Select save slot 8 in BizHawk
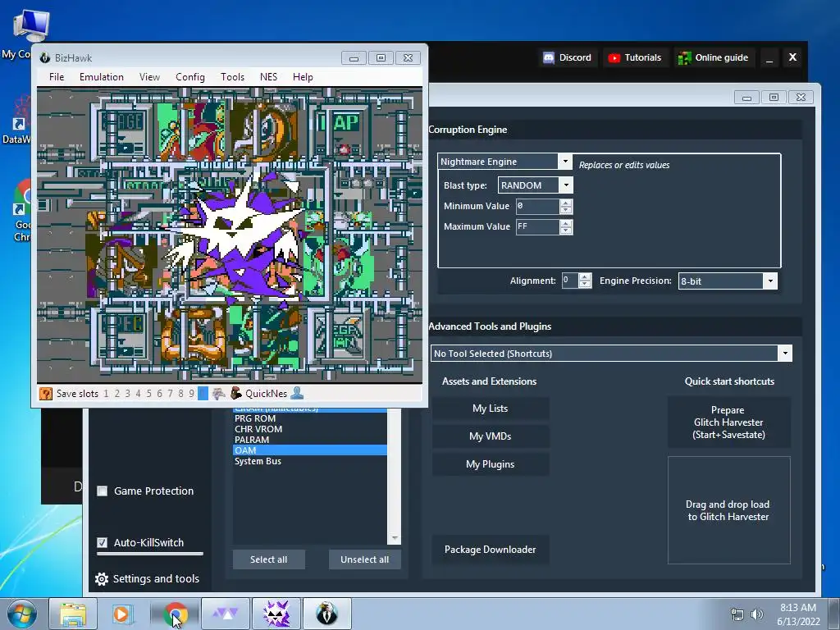The image size is (840, 630). pos(181,394)
